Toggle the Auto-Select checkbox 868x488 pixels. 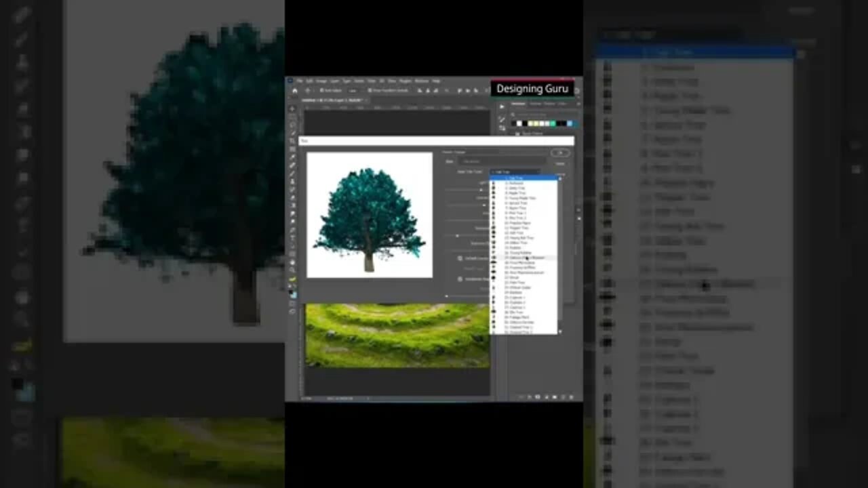click(321, 90)
